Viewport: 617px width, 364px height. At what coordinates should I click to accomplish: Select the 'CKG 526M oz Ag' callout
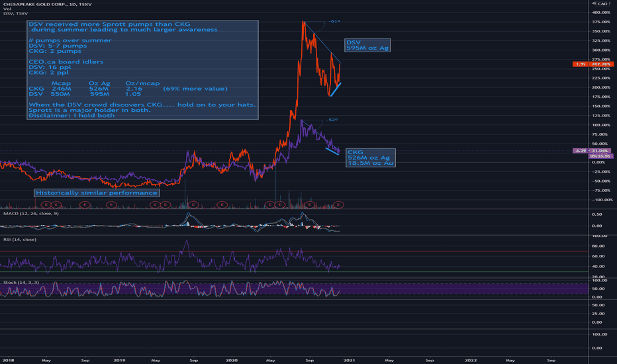tap(370, 158)
